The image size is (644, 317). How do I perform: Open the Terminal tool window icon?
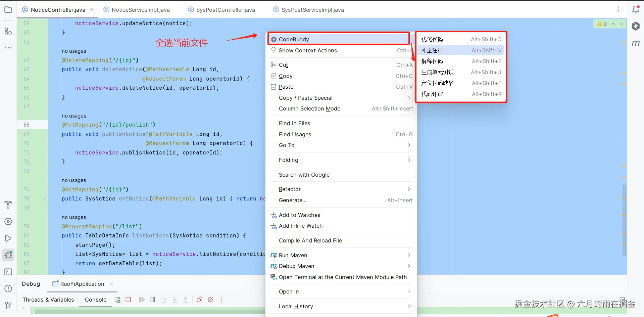[8, 272]
